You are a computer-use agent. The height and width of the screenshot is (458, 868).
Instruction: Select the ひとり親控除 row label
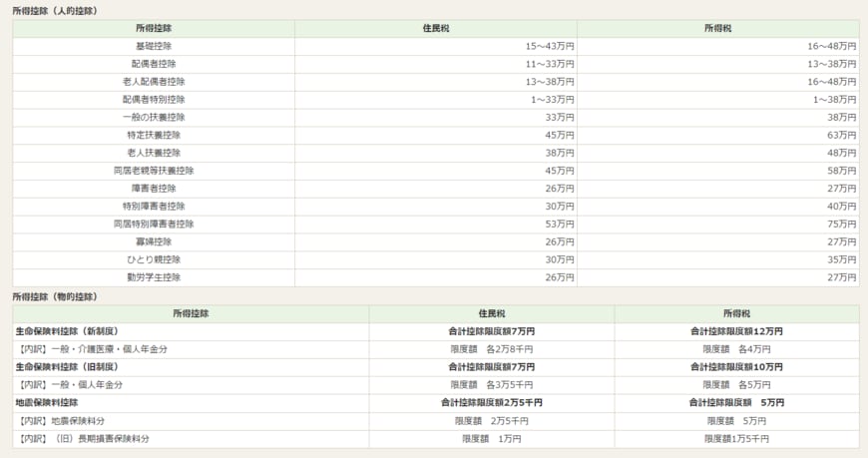[154, 259]
